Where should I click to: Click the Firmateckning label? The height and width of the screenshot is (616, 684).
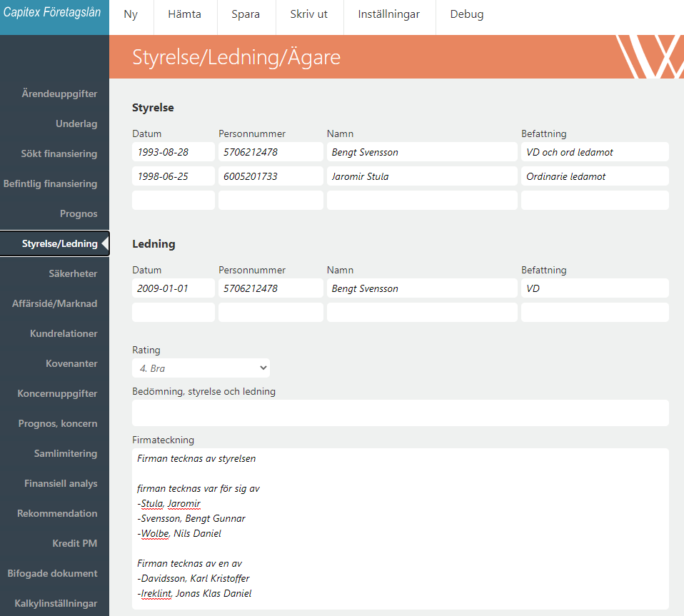pyautogui.click(x=164, y=440)
